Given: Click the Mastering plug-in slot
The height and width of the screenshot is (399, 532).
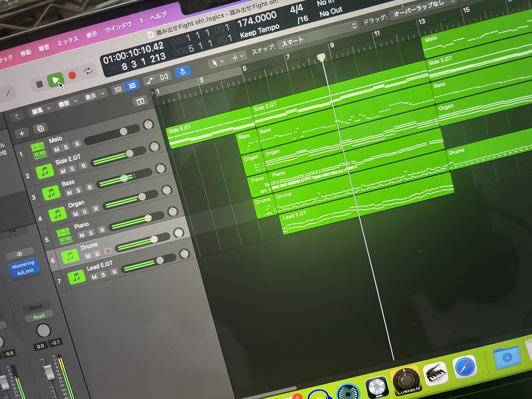Looking at the screenshot, I should 23,264.
